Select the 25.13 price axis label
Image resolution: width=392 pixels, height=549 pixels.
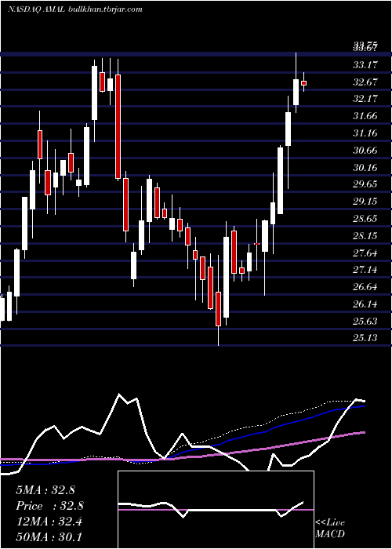coord(365,338)
